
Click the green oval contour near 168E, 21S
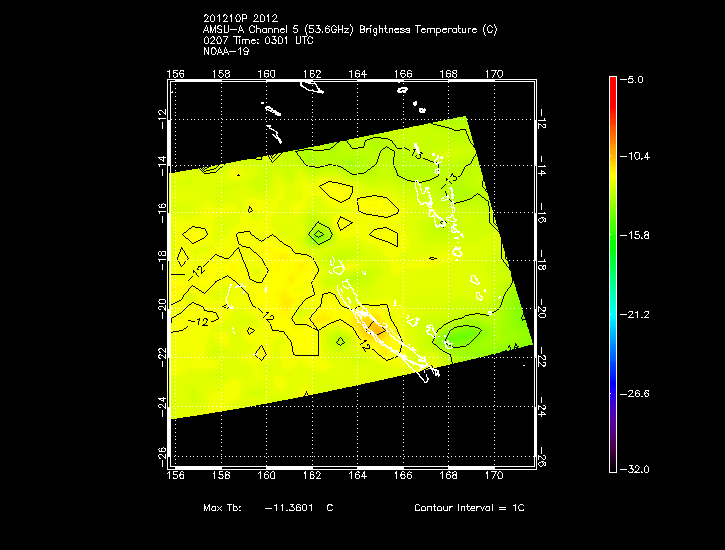click(x=464, y=336)
